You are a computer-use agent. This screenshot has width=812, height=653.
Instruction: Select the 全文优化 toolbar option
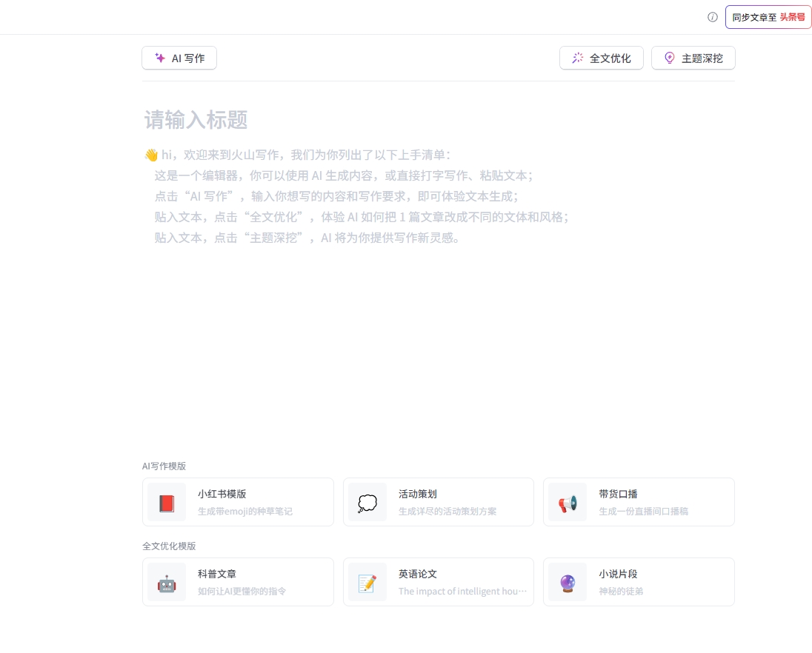(x=610, y=58)
